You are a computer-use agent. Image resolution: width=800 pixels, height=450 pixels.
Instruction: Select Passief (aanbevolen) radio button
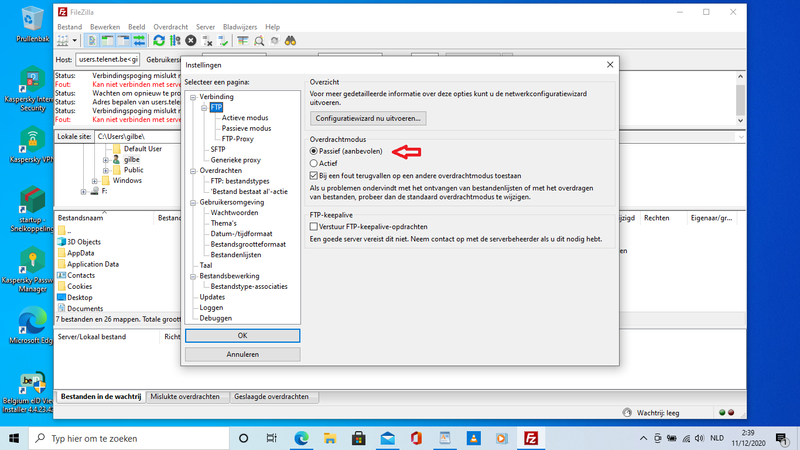click(315, 150)
